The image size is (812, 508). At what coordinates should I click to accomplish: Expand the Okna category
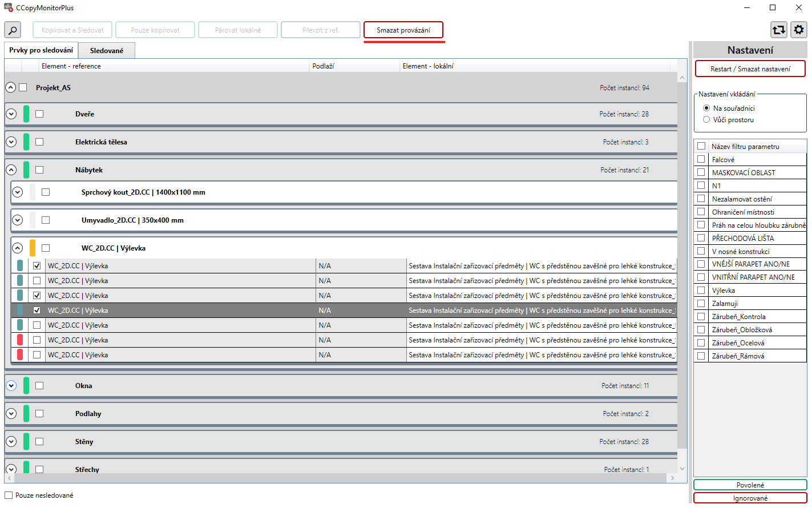point(11,385)
